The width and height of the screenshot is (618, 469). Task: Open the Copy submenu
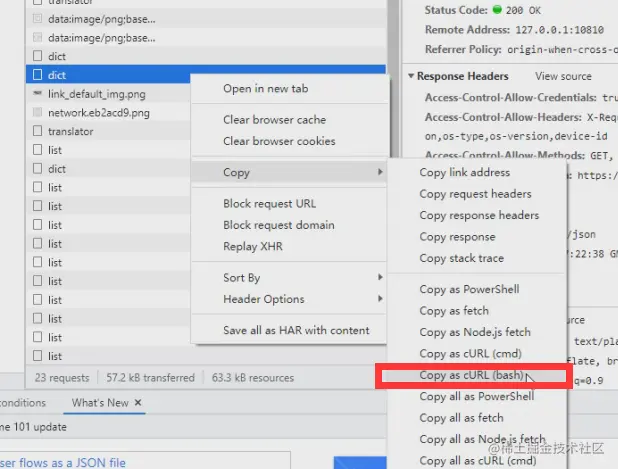pos(290,172)
